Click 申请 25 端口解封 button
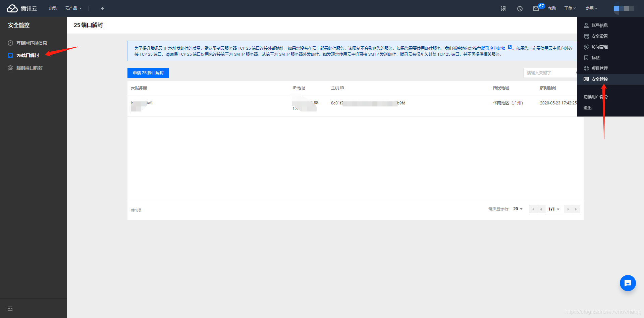The height and width of the screenshot is (318, 644). tap(148, 73)
